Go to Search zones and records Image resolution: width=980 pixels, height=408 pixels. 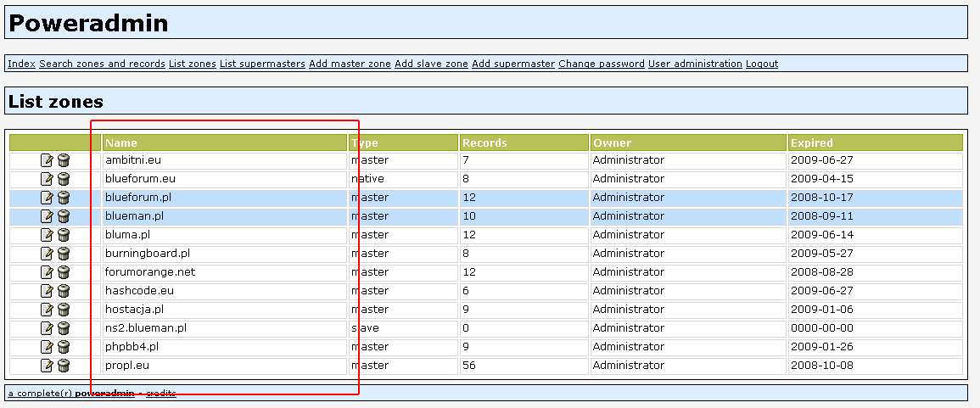pos(102,64)
